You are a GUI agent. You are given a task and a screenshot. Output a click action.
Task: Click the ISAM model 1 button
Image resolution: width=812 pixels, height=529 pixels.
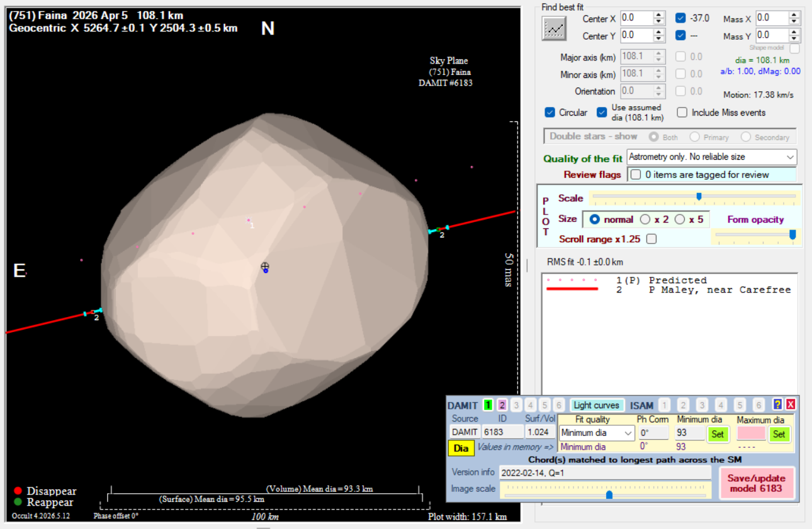(664, 405)
